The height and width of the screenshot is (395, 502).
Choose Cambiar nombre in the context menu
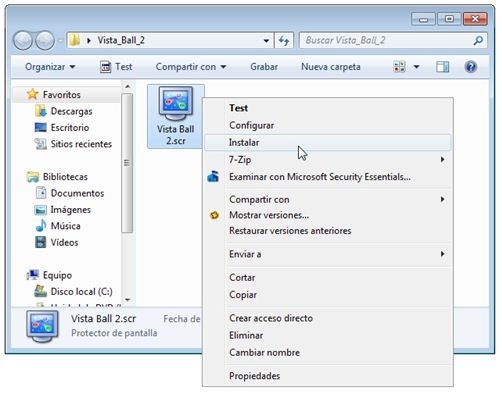(327, 352)
